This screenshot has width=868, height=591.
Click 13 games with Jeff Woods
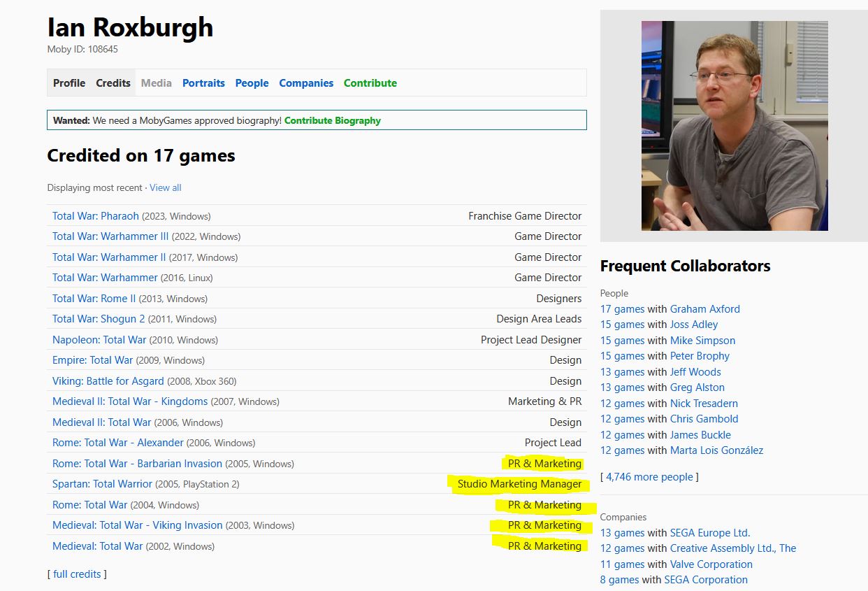[622, 372]
